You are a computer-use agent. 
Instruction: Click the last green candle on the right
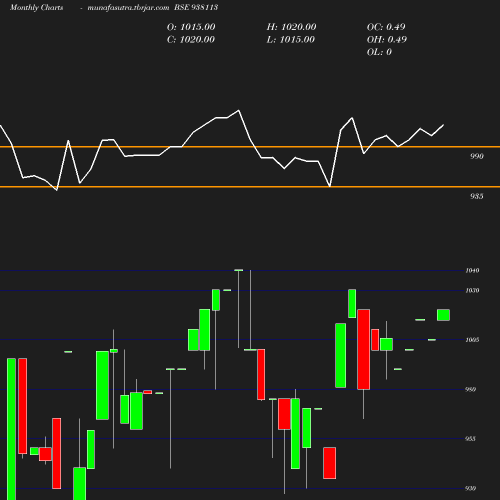(443, 315)
